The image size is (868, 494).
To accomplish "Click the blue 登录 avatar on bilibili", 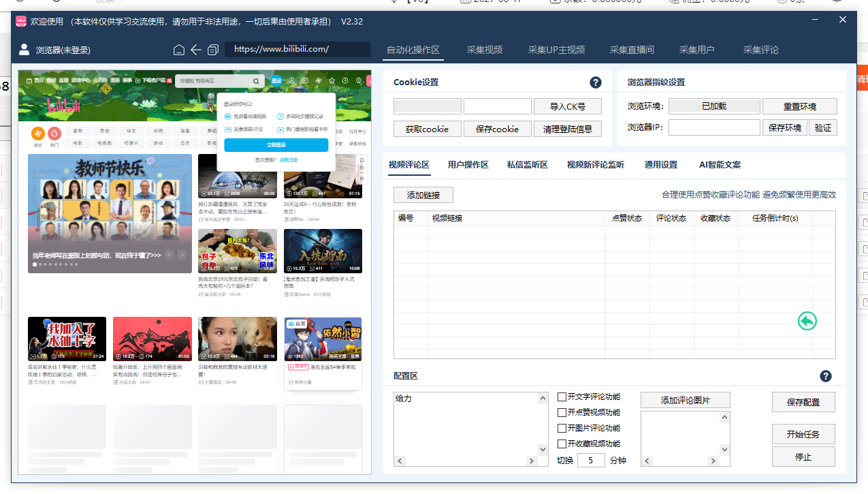I will [276, 81].
